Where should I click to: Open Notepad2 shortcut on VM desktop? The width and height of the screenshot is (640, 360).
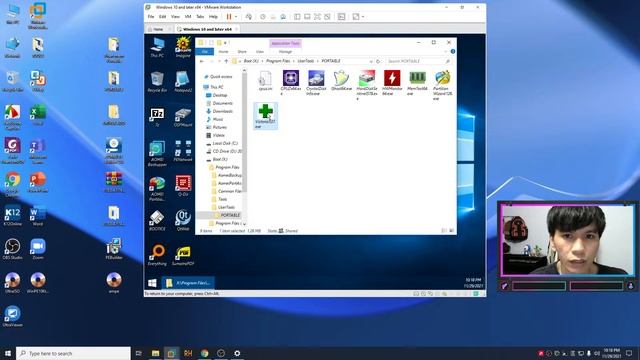[183, 82]
